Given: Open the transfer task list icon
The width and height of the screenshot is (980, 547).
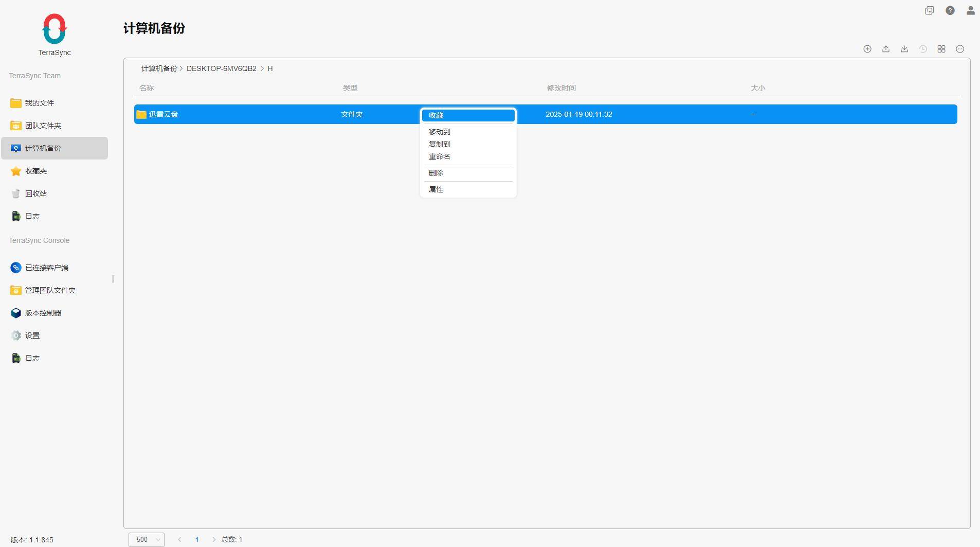Looking at the screenshot, I should tap(929, 11).
